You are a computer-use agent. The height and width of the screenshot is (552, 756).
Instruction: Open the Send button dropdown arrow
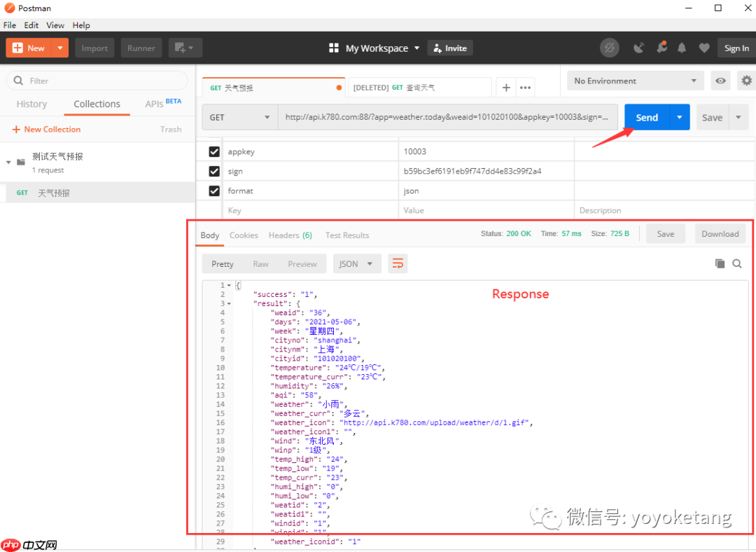click(679, 117)
